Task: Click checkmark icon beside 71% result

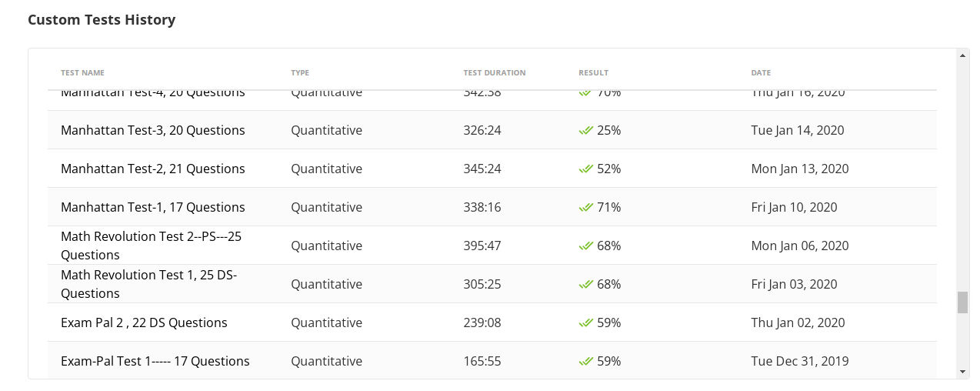Action: coord(585,208)
